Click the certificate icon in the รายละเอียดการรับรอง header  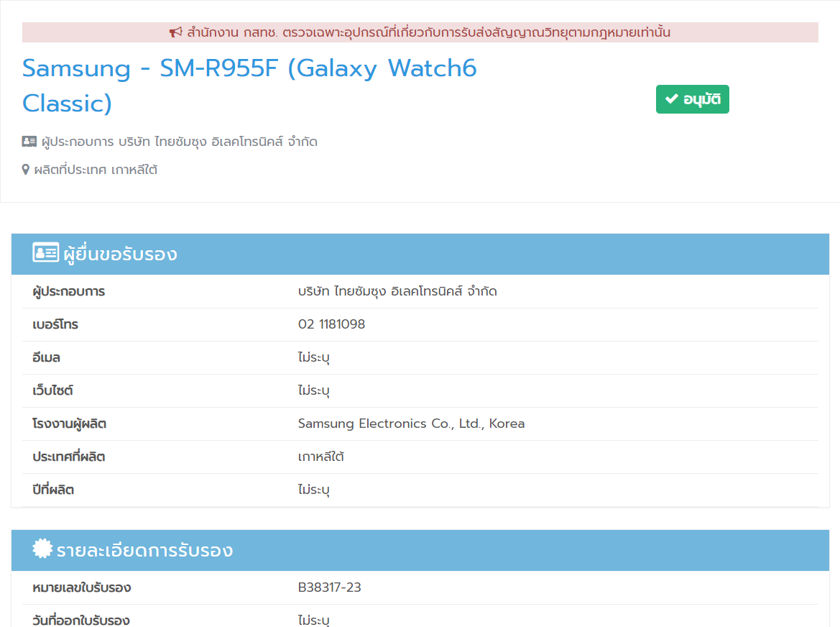43,549
